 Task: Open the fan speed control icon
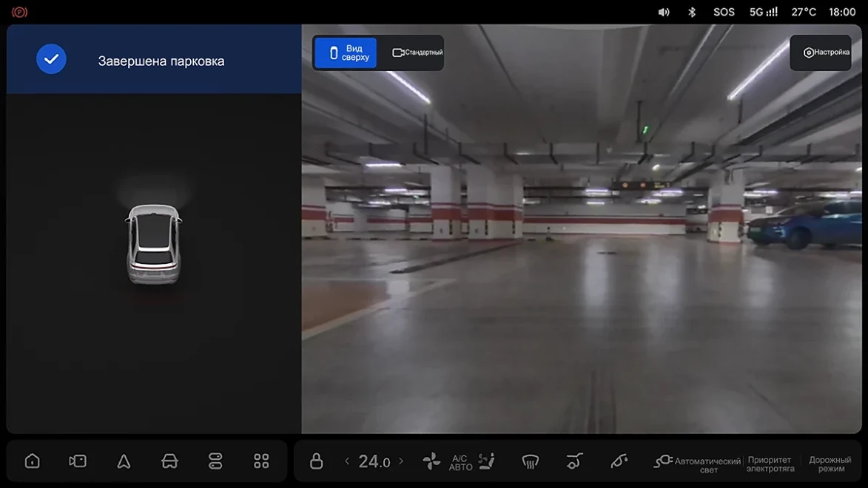(431, 461)
